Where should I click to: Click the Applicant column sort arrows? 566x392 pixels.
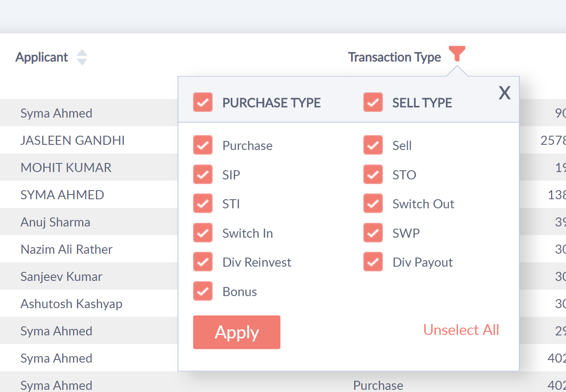coord(82,57)
